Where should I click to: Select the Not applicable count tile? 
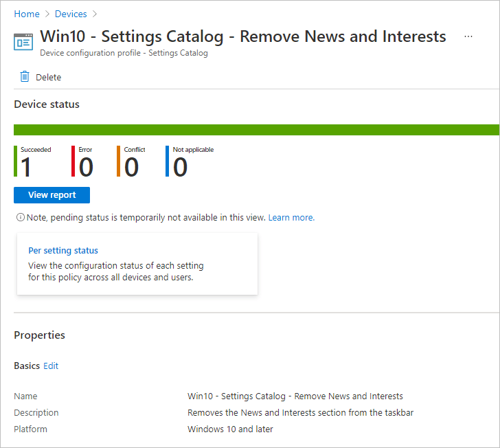[x=190, y=161]
